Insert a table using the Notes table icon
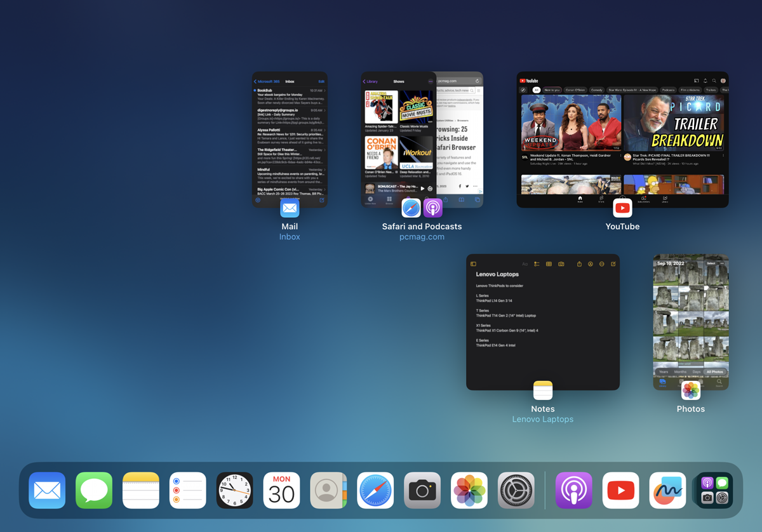This screenshot has height=532, width=762. pos(549,263)
